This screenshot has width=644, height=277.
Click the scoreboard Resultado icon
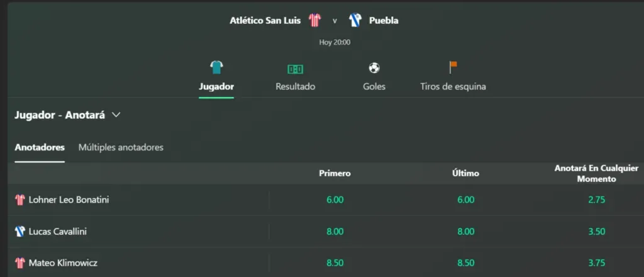point(295,68)
